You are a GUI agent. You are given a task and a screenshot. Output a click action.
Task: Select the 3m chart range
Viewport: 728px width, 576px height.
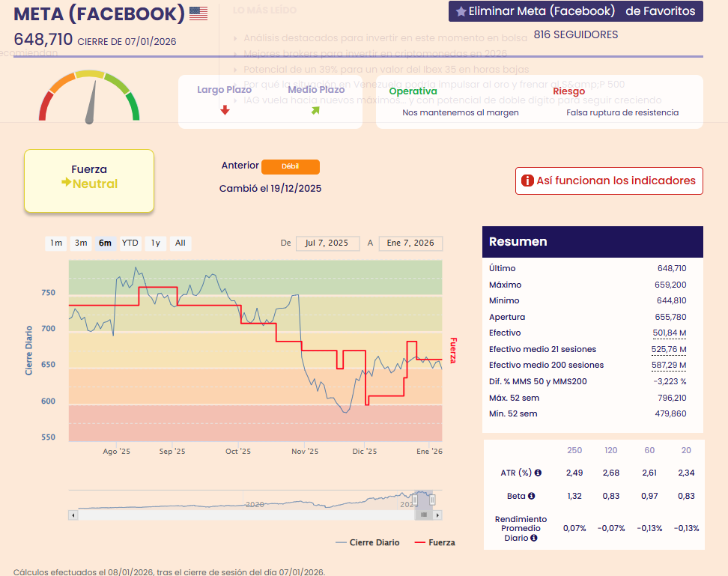point(81,243)
